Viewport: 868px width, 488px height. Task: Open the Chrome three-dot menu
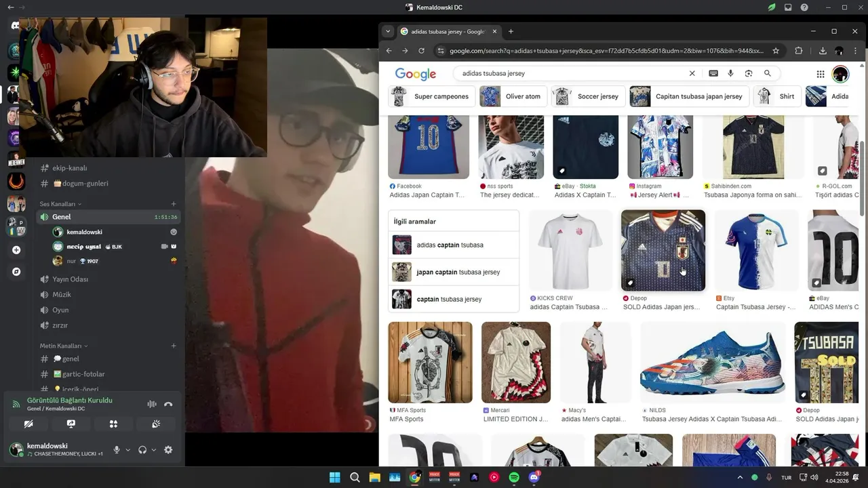tap(856, 51)
